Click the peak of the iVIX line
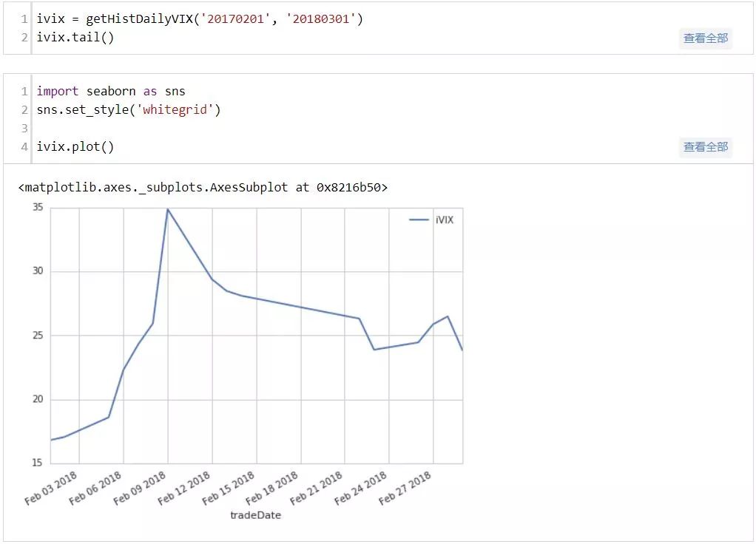756x544 pixels. click(168, 209)
